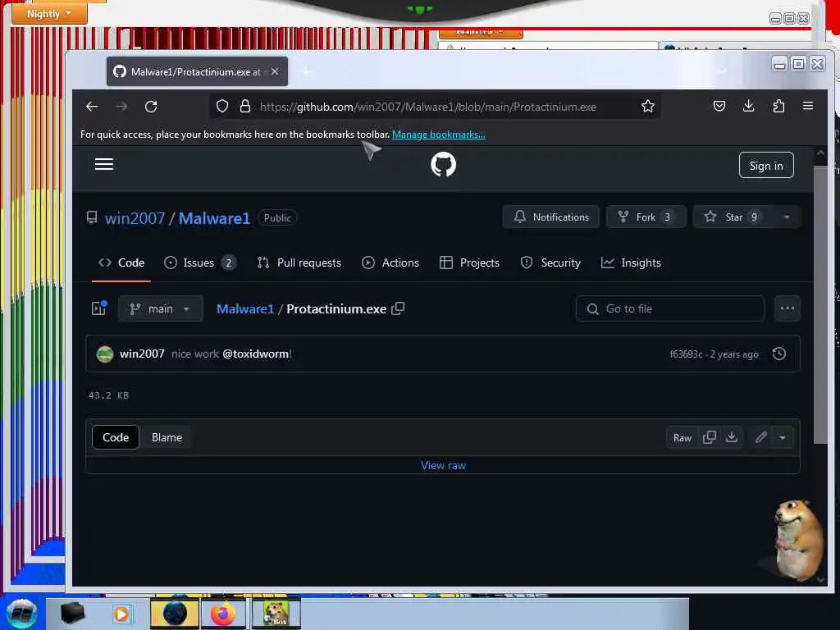
Task: Open commit f63693c link
Action: (x=686, y=354)
